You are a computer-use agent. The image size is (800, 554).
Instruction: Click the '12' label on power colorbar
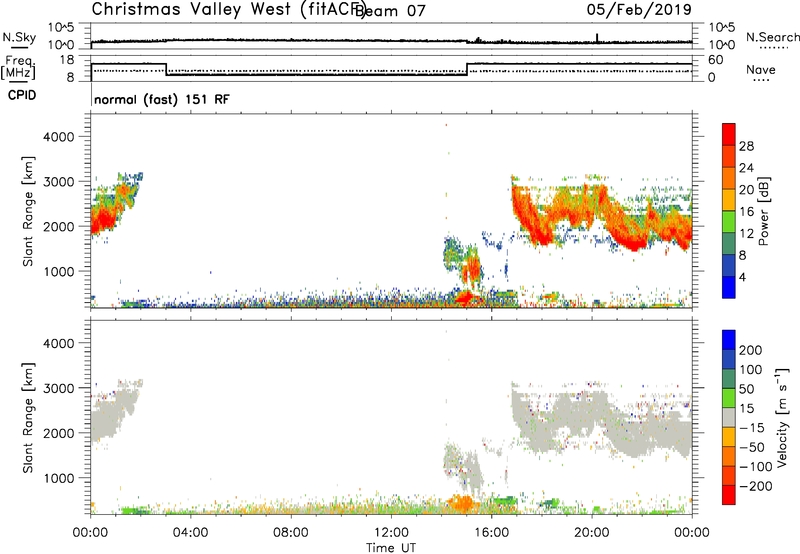(746, 233)
